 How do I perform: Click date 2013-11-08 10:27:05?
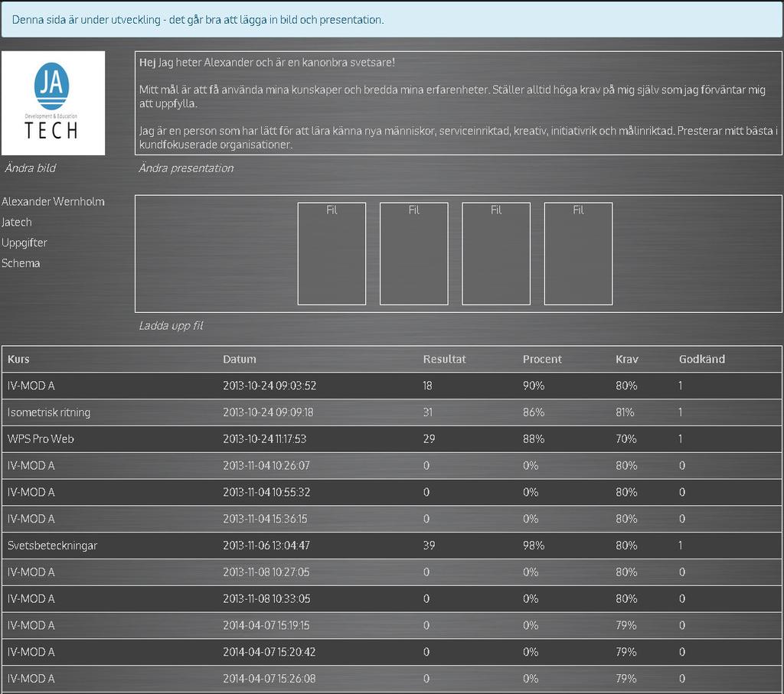(x=266, y=572)
